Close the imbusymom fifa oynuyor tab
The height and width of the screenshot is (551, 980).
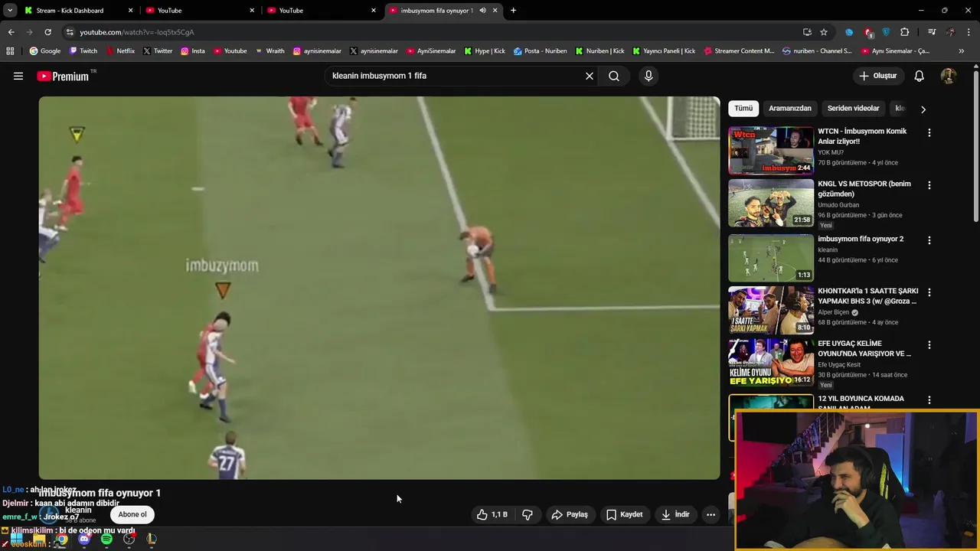pos(495,11)
